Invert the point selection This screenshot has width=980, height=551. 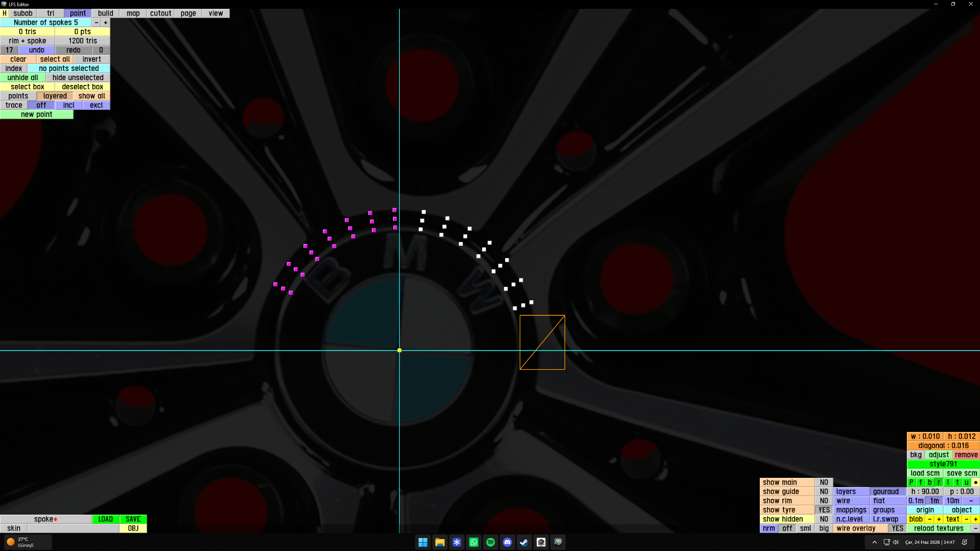pyautogui.click(x=92, y=59)
